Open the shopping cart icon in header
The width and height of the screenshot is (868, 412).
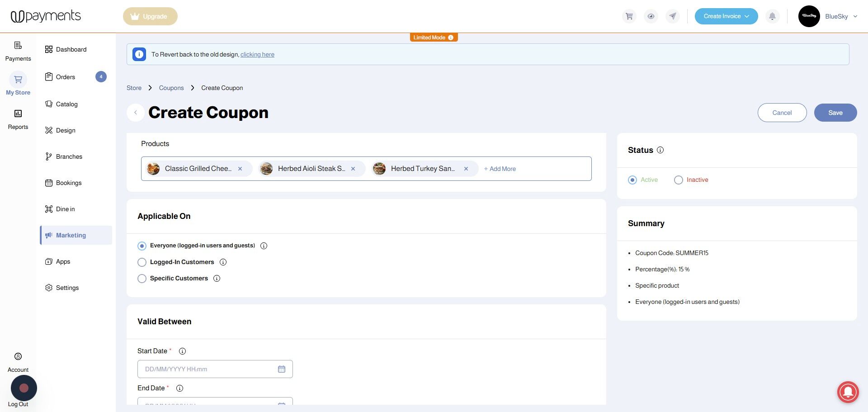(629, 16)
